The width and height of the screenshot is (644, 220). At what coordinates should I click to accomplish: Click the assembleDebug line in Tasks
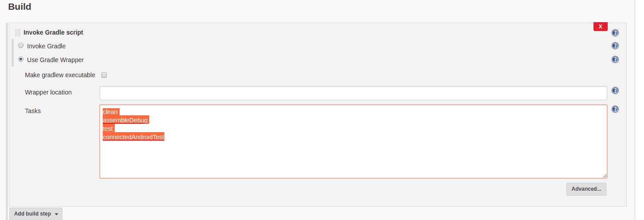tap(125, 120)
